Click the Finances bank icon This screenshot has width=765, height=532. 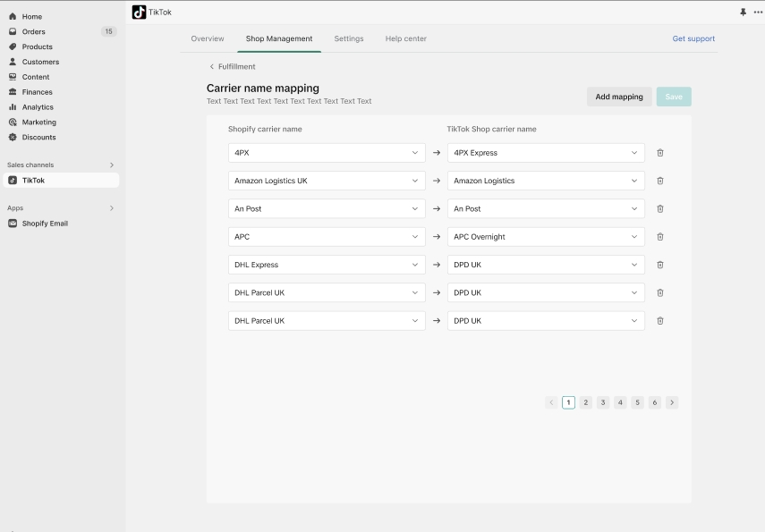[x=13, y=92]
